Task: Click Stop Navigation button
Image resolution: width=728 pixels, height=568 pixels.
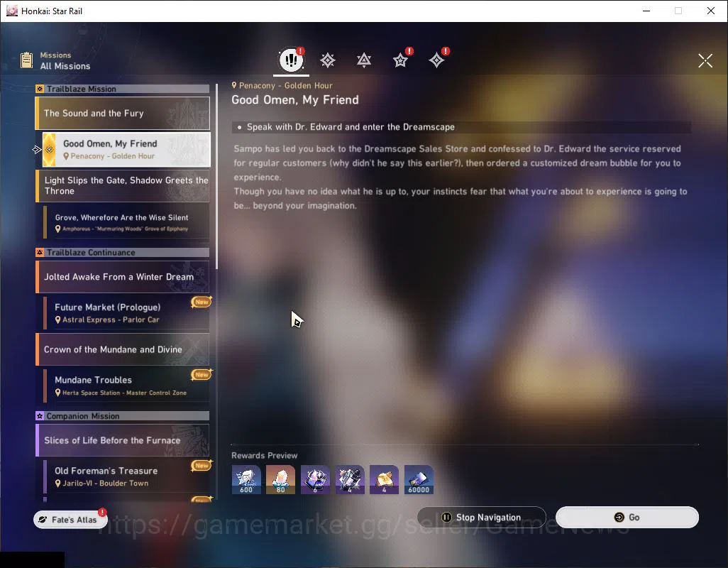Action: pos(482,518)
